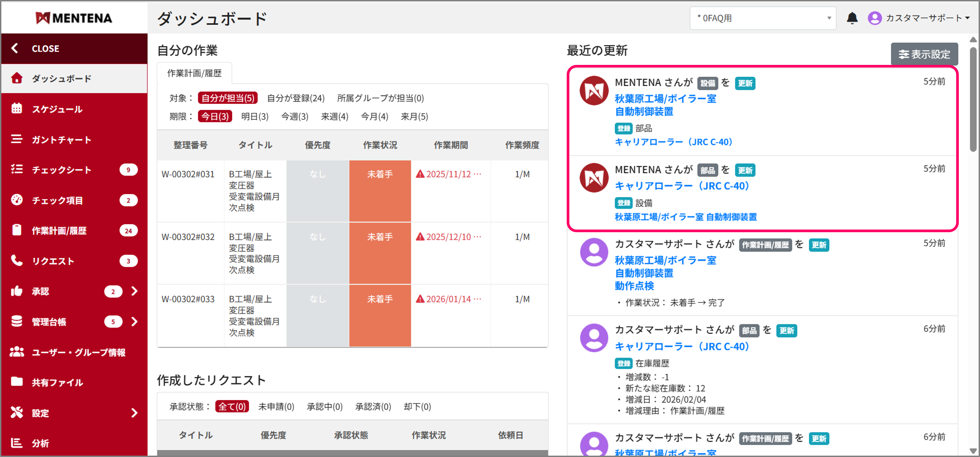Expand the 管理台帳 submenu

pyautogui.click(x=134, y=322)
